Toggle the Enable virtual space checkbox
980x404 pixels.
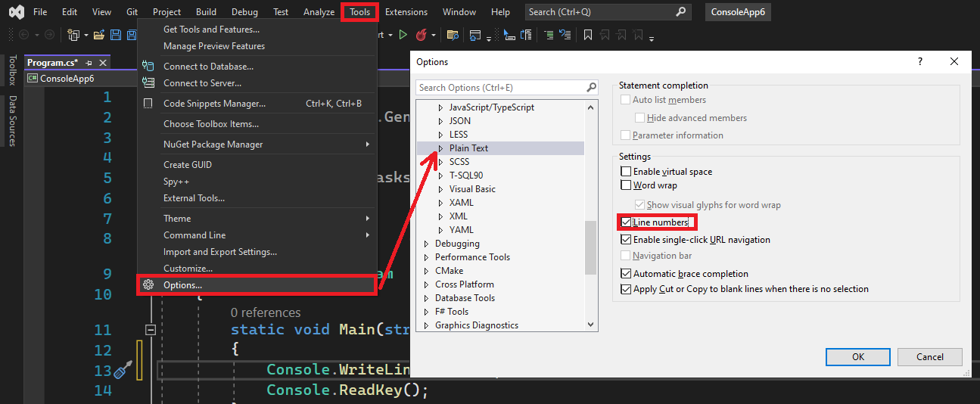[626, 172]
